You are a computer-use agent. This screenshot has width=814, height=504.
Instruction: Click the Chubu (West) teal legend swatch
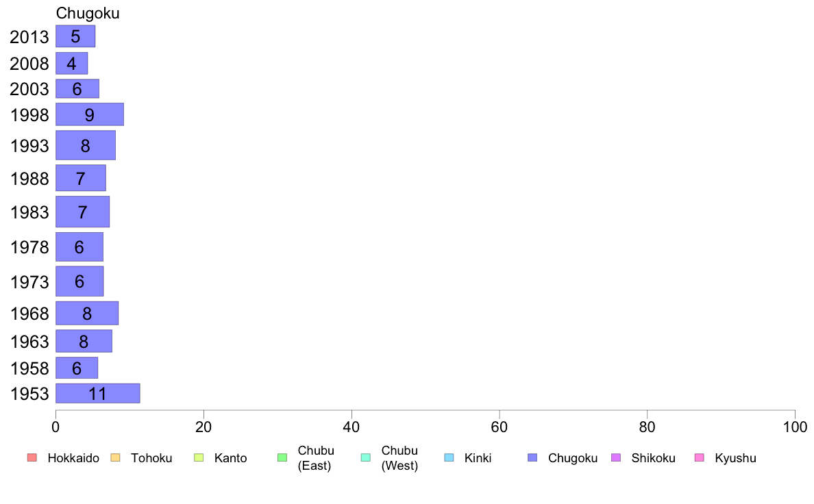pos(365,458)
